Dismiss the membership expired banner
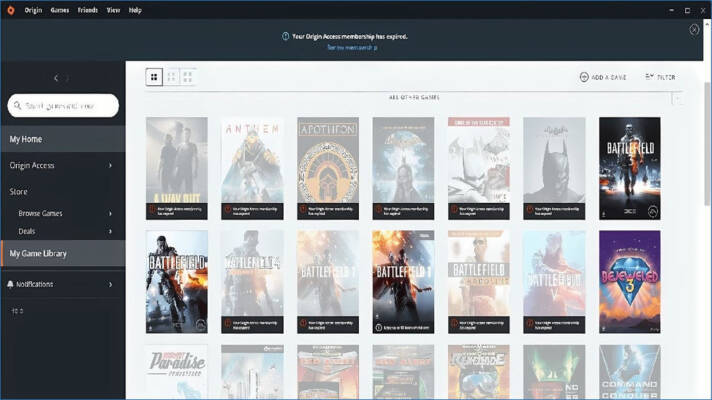Image resolution: width=712 pixels, height=400 pixels. click(694, 30)
